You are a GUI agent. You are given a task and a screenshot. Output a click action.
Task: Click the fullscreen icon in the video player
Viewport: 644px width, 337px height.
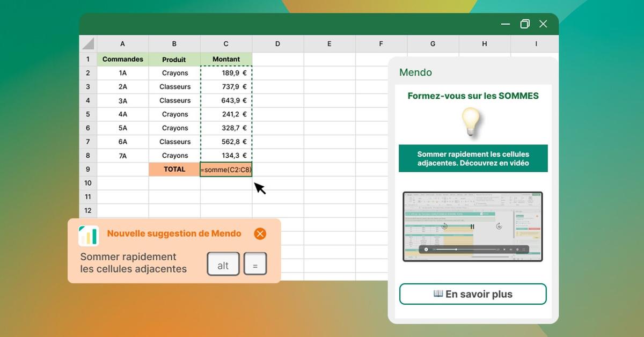click(524, 250)
